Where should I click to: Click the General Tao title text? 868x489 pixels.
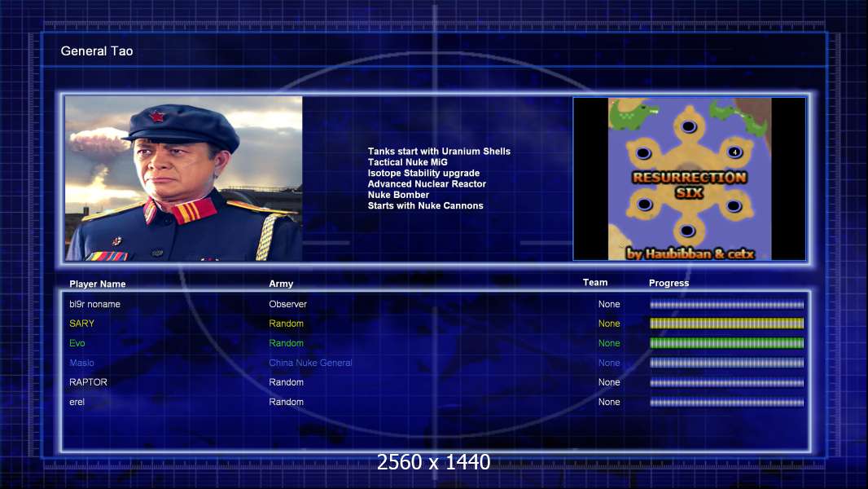97,51
